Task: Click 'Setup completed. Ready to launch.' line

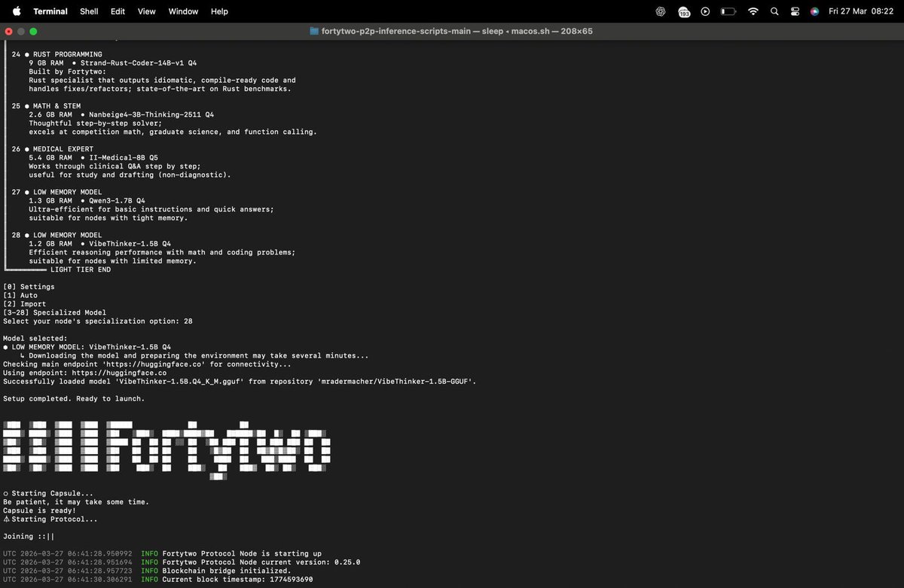Action: click(74, 398)
